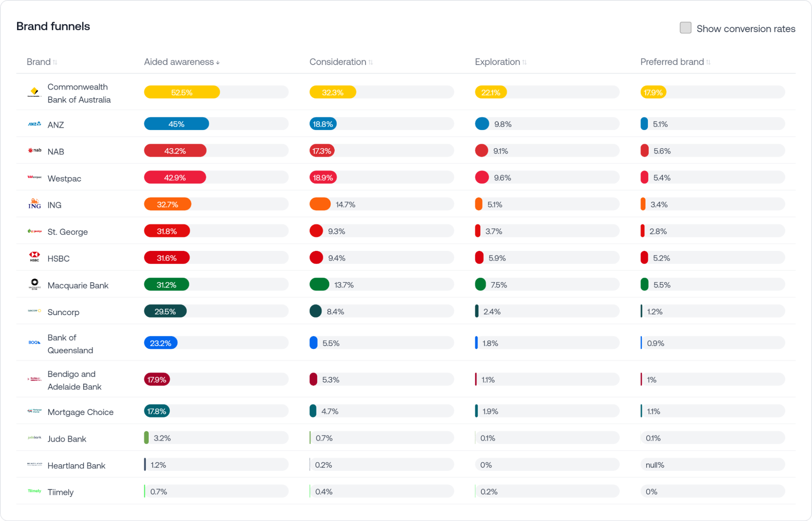Enable the Show conversion rates checkbox

point(685,28)
